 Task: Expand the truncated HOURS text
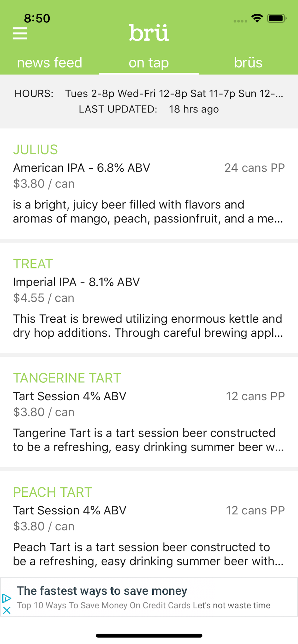click(x=174, y=93)
